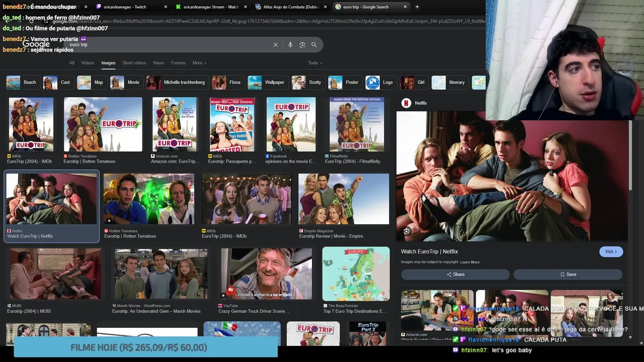Open the large Netflix preview image
The width and height of the screenshot is (644, 362).
pos(512,176)
